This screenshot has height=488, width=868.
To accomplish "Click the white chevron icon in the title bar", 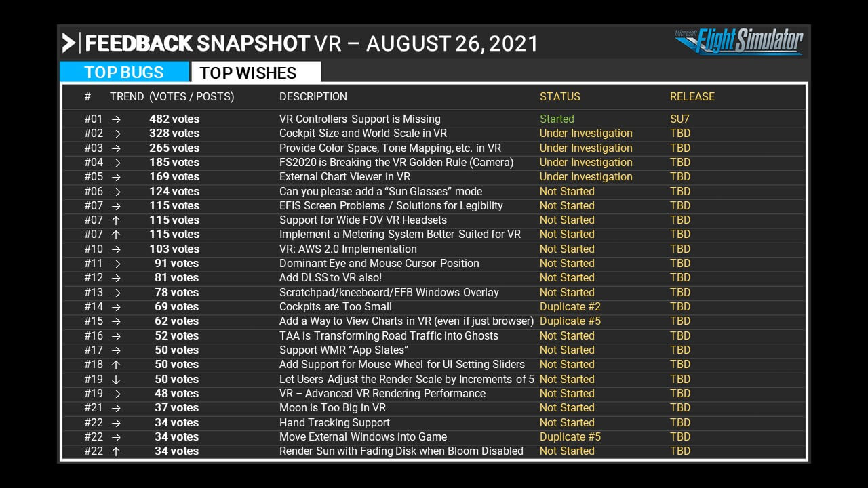I will pyautogui.click(x=70, y=43).
